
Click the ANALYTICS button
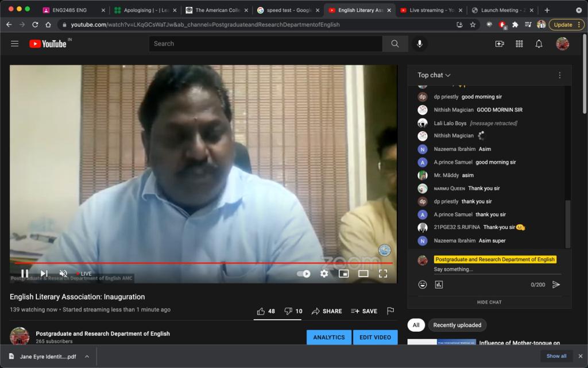329,338
